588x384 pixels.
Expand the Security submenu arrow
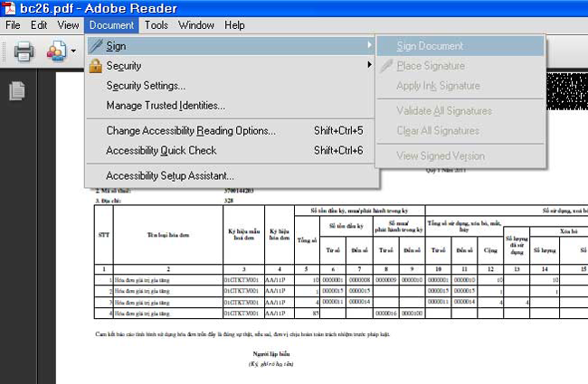click(369, 64)
